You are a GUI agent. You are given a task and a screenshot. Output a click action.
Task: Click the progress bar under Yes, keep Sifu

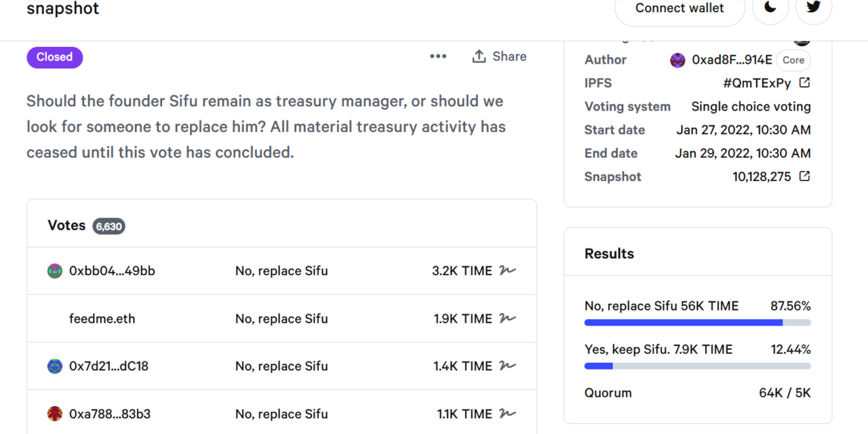(x=697, y=366)
